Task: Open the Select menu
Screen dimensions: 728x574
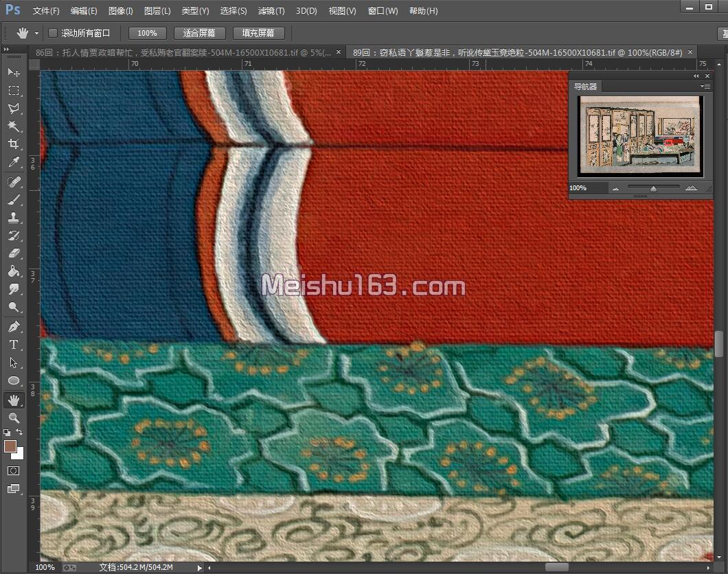Action: [x=233, y=11]
